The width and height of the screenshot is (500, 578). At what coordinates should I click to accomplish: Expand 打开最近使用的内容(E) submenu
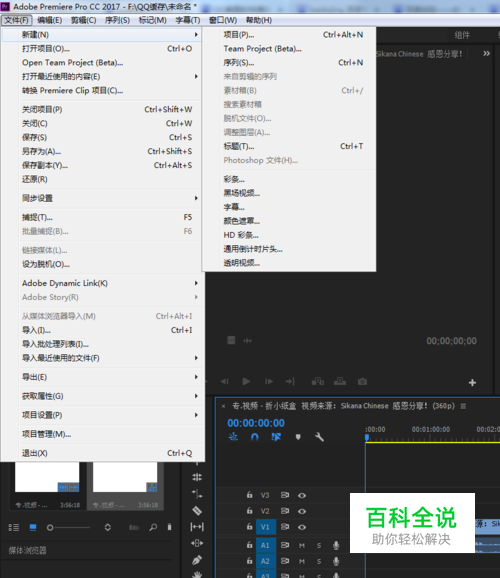(101, 77)
